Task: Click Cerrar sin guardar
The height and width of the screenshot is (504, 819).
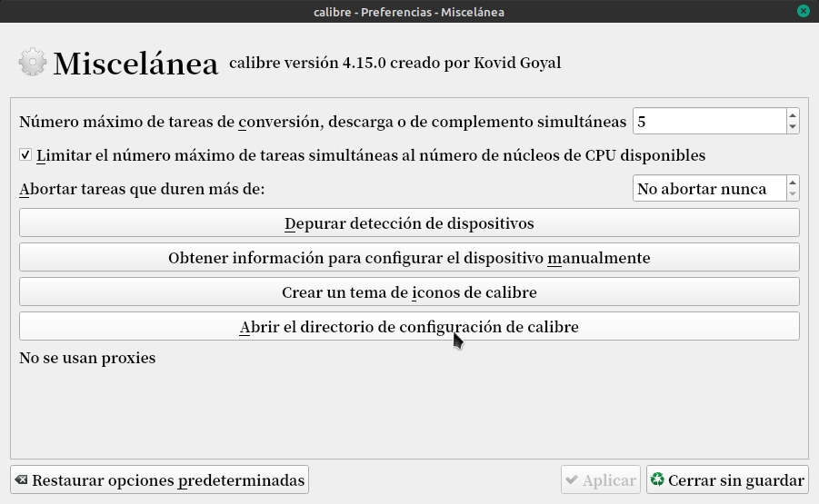Action: click(x=727, y=479)
